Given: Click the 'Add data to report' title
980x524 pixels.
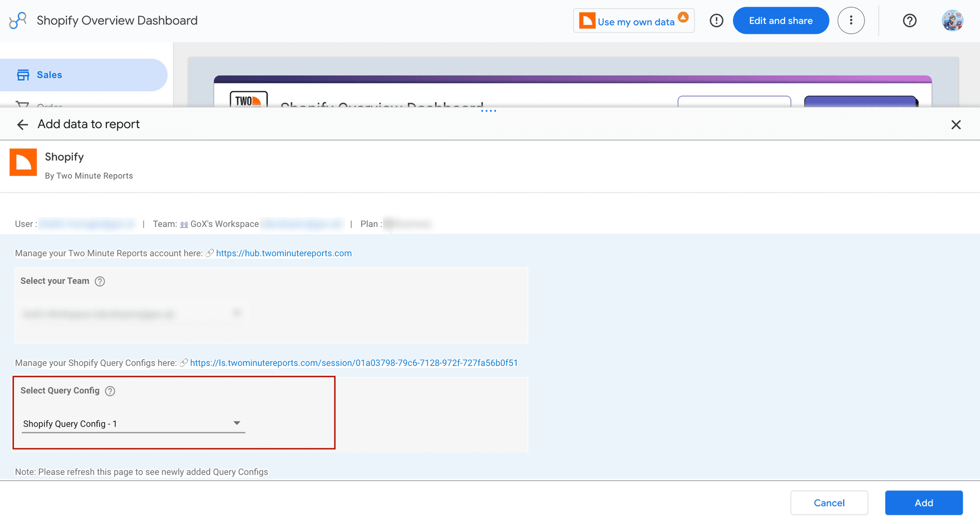Looking at the screenshot, I should 89,124.
